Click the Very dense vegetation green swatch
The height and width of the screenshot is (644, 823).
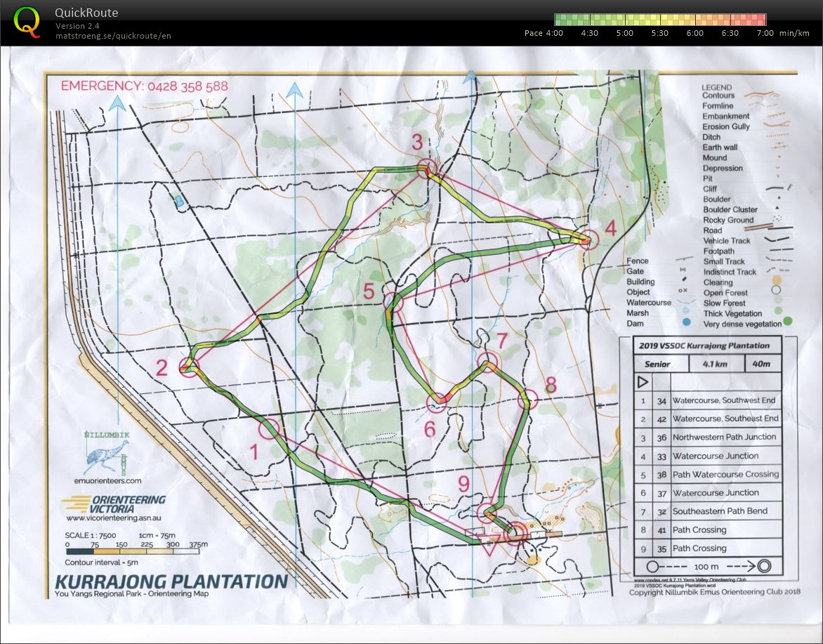click(x=787, y=323)
